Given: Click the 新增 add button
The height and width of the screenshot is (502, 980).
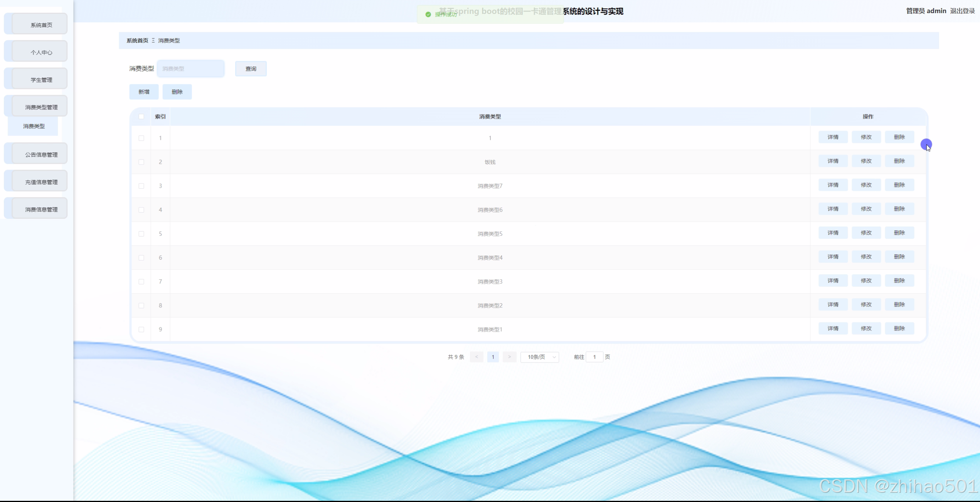Looking at the screenshot, I should point(144,92).
